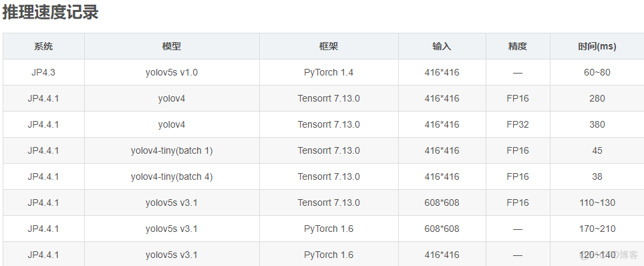644x266 pixels.
Task: Click the 框架 column header
Action: [x=329, y=46]
